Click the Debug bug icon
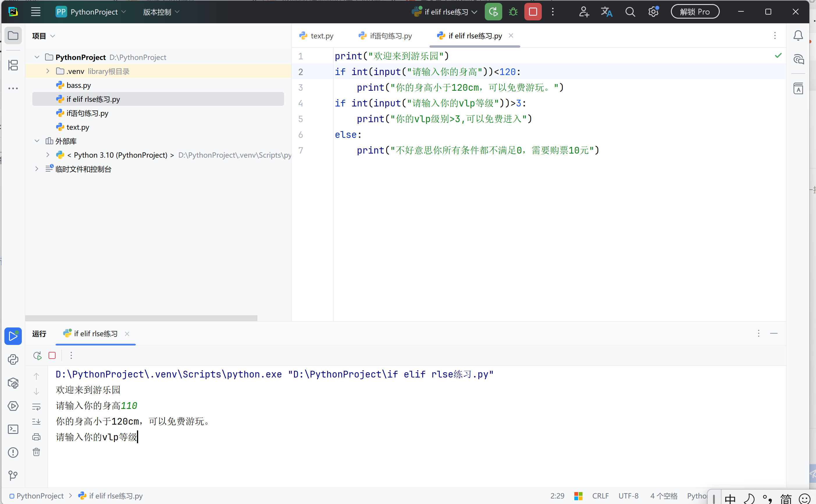The image size is (816, 504). [513, 12]
